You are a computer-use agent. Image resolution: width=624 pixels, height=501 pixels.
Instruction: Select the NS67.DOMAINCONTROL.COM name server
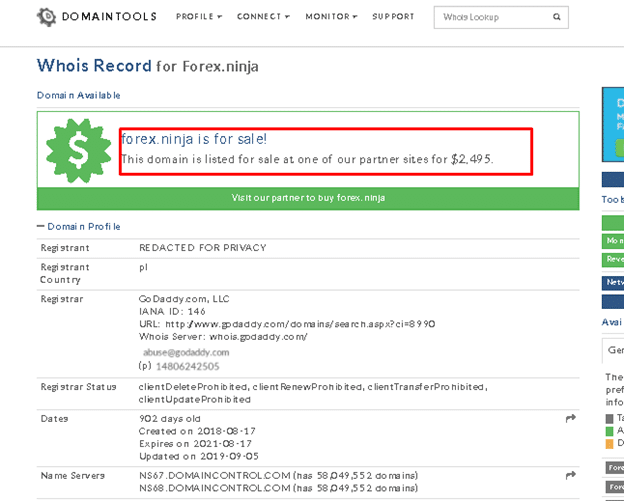pos(214,476)
